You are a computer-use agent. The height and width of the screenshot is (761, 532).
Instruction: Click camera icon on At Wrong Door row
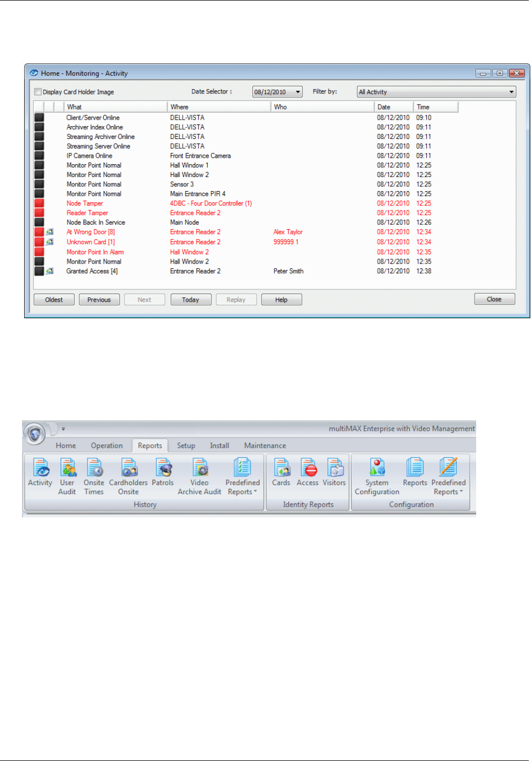(x=49, y=232)
